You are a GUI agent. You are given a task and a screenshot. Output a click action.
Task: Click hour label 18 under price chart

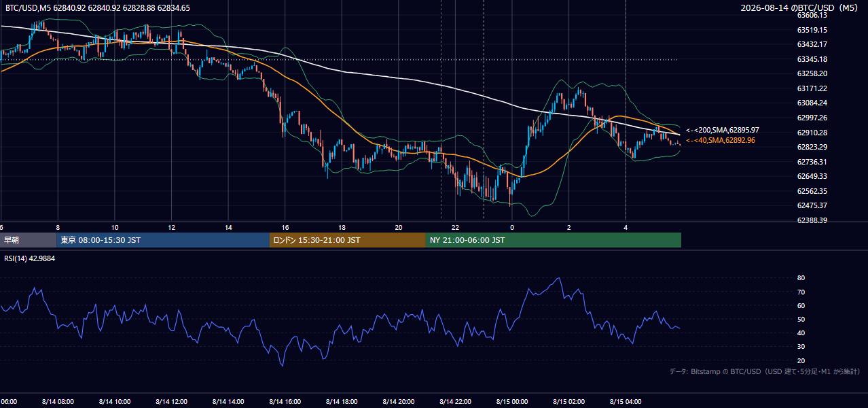pos(342,228)
